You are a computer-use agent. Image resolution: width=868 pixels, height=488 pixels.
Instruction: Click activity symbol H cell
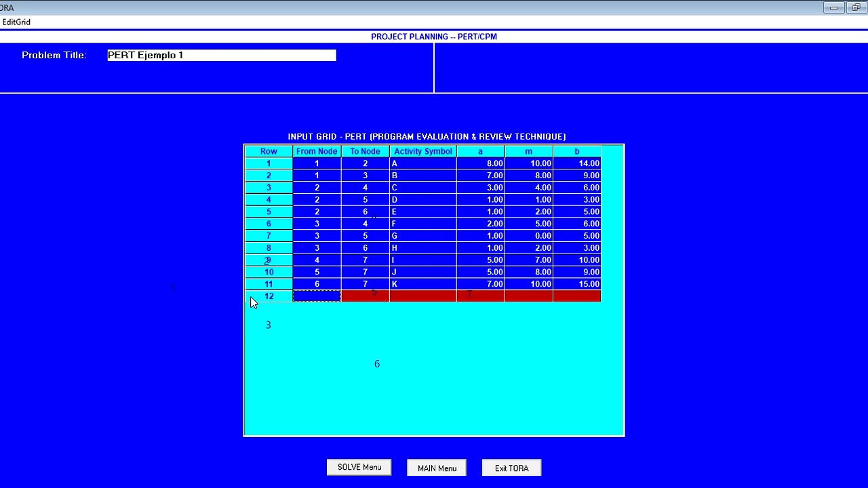[422, 248]
